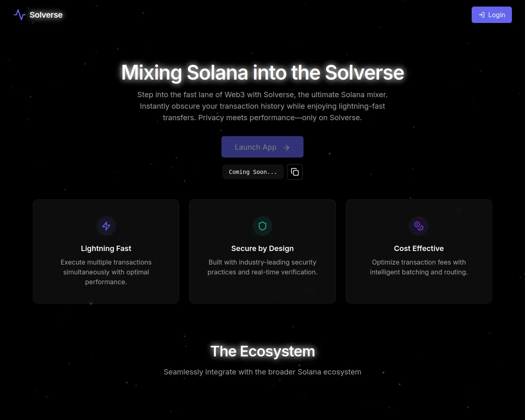Click the Optimize transaction fees description

pos(419,267)
